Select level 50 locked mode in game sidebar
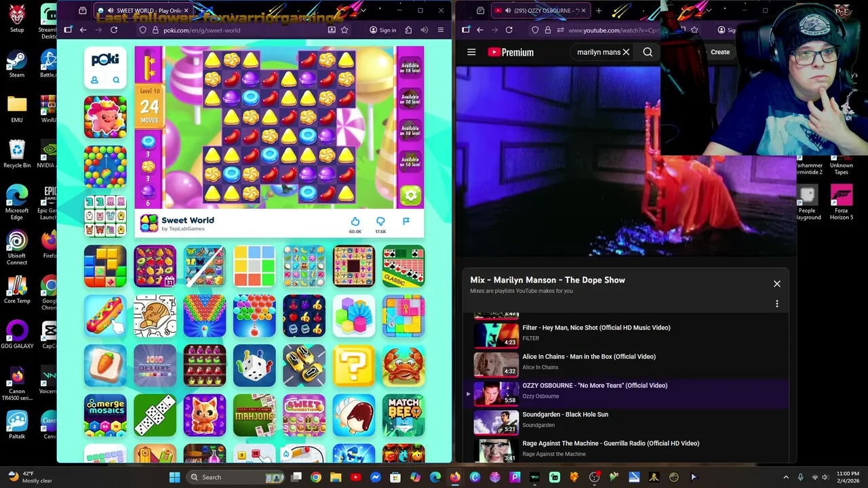The image size is (868, 488). coord(410,161)
